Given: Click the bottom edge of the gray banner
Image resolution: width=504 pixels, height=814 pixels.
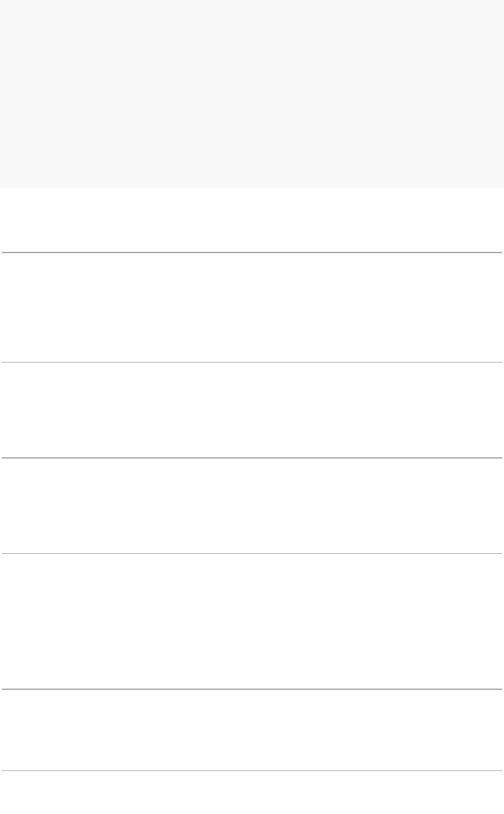Looking at the screenshot, I should [252, 187].
